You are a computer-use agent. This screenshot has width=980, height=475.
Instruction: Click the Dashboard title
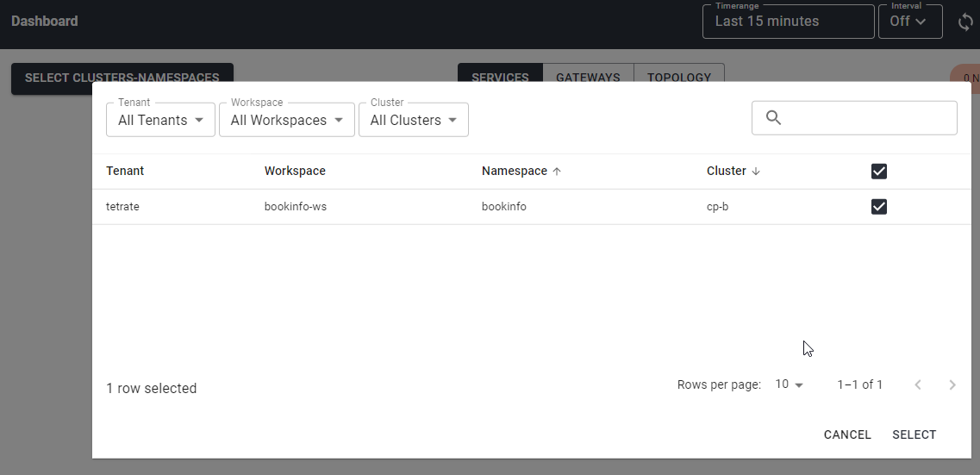44,22
